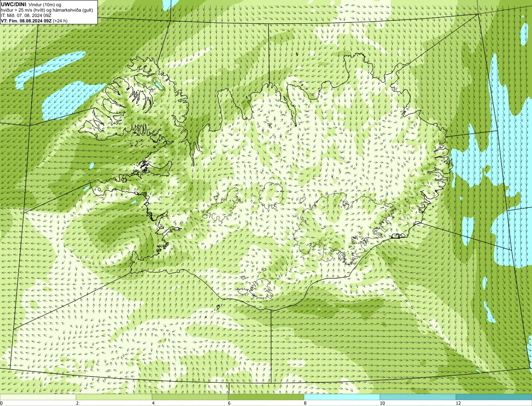The width and height of the screenshot is (532, 406).
Task: Click the '6' color scale tick label
Action: (229, 403)
